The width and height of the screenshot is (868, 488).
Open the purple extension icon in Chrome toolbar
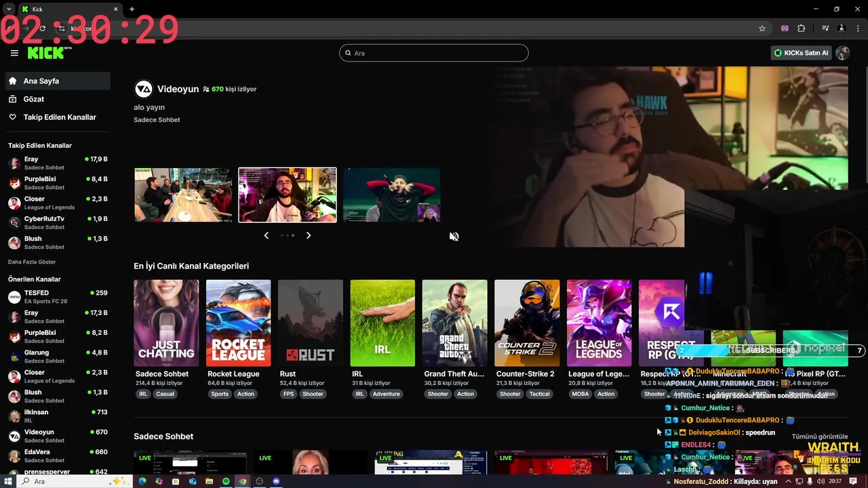pos(785,28)
